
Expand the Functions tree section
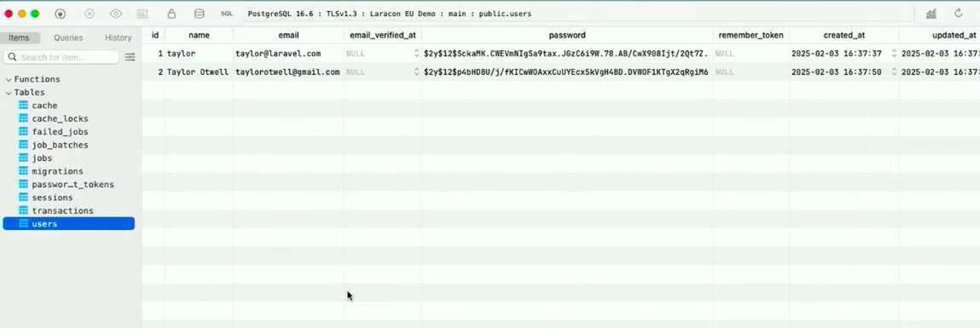click(9, 79)
